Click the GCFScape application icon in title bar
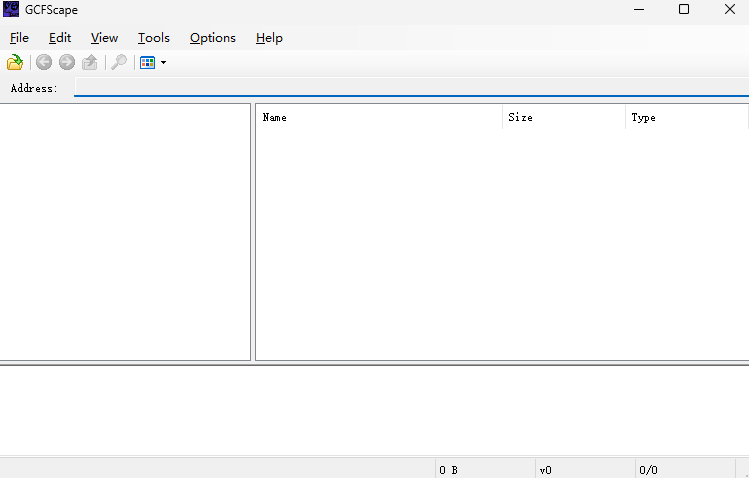This screenshot has width=749, height=478. [11, 10]
